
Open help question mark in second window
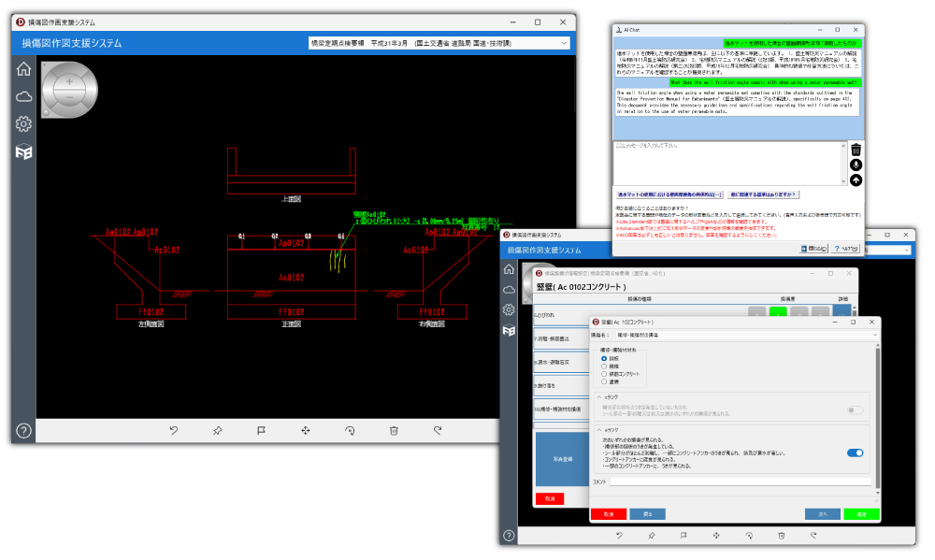(x=509, y=536)
